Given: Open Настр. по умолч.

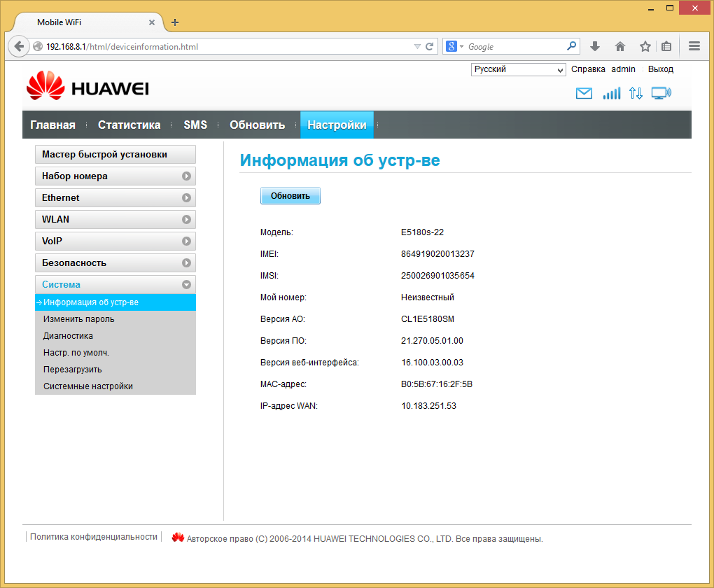Looking at the screenshot, I should click(76, 353).
